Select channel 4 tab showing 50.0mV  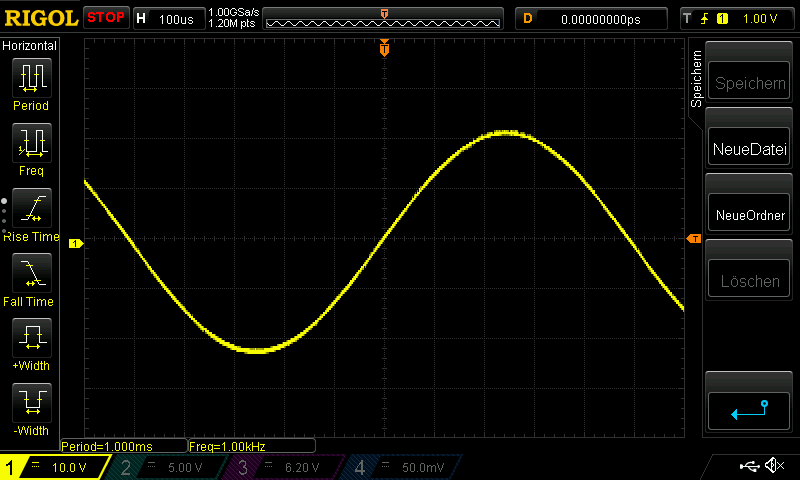[401, 467]
